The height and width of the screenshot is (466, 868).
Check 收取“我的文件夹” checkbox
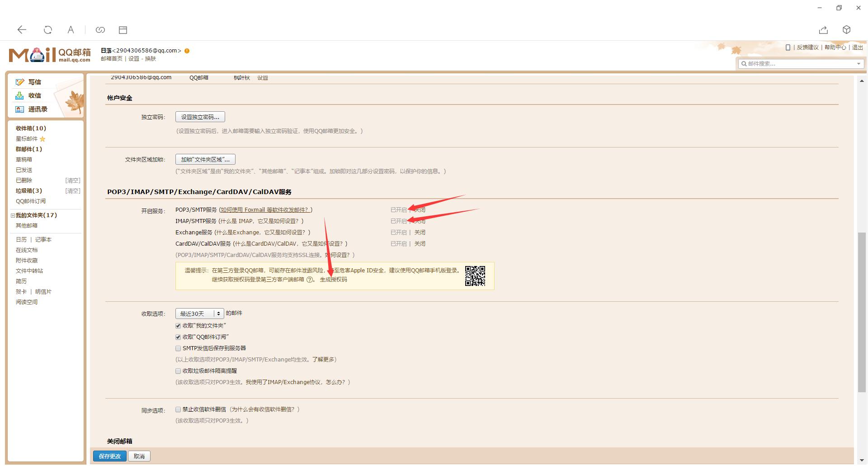(178, 326)
